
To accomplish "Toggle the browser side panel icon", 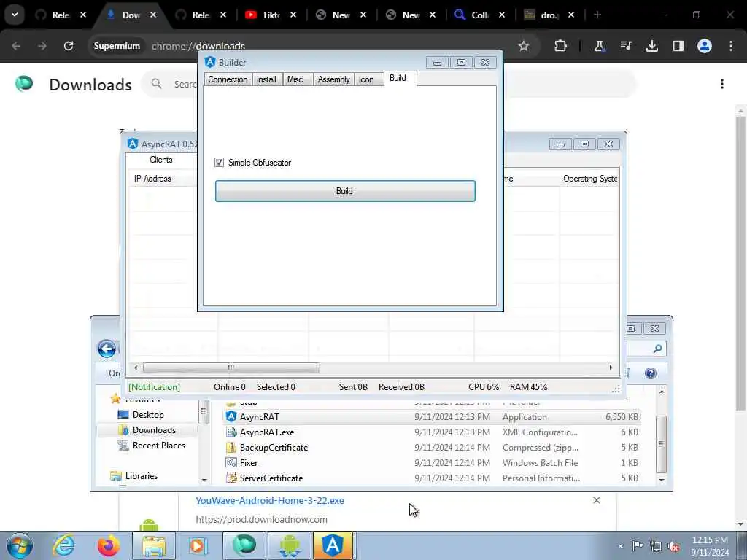I will [678, 46].
